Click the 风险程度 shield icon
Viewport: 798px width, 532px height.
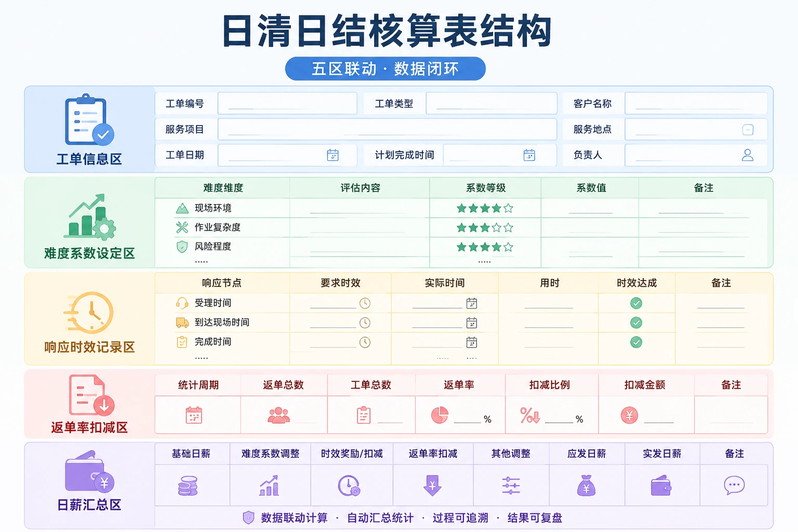(x=182, y=246)
